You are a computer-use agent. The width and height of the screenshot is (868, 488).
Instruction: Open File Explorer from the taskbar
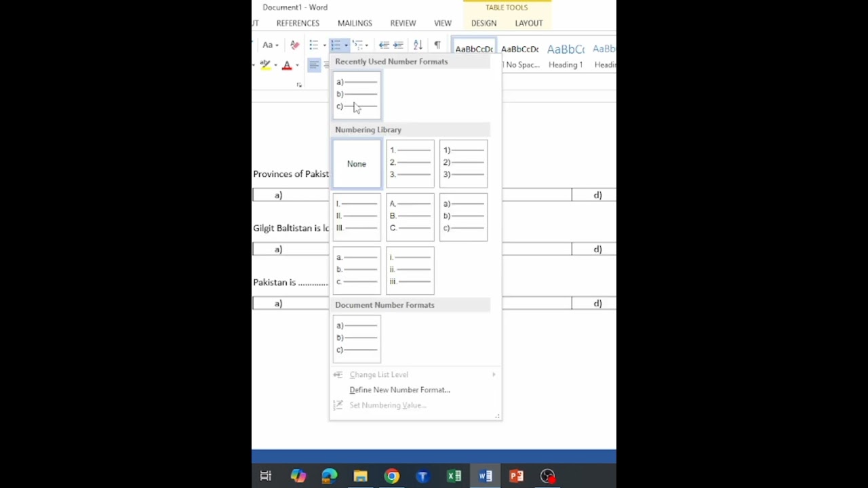pos(360,476)
